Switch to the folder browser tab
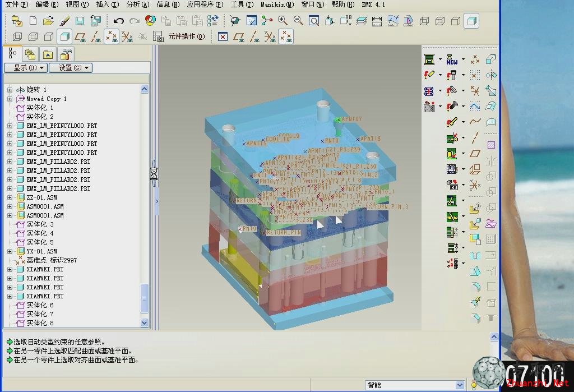 (x=30, y=54)
